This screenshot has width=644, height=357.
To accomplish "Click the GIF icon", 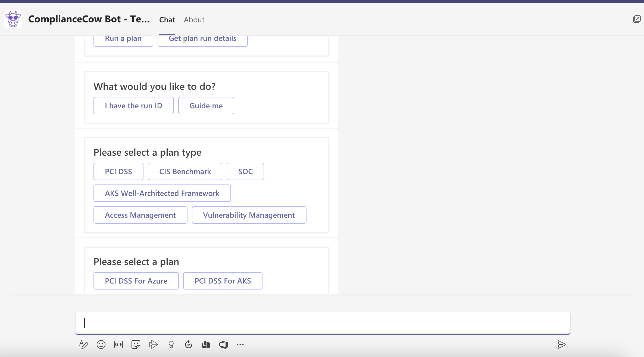I will coord(118,344).
